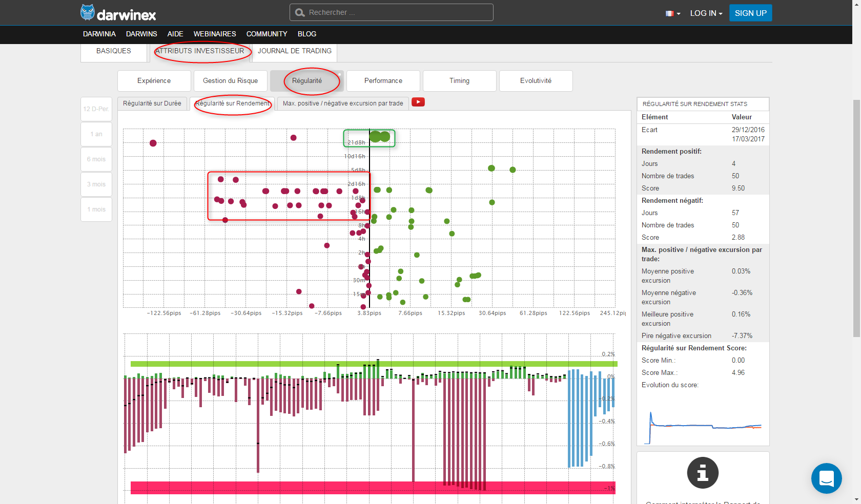
Task: Open Max. positive / négative excursion tab
Action: (x=342, y=103)
